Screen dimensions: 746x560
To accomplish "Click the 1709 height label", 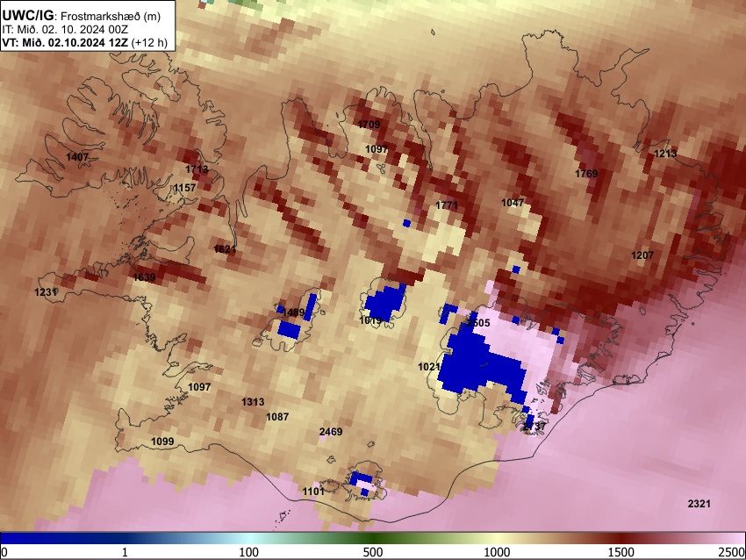I will pos(369,125).
